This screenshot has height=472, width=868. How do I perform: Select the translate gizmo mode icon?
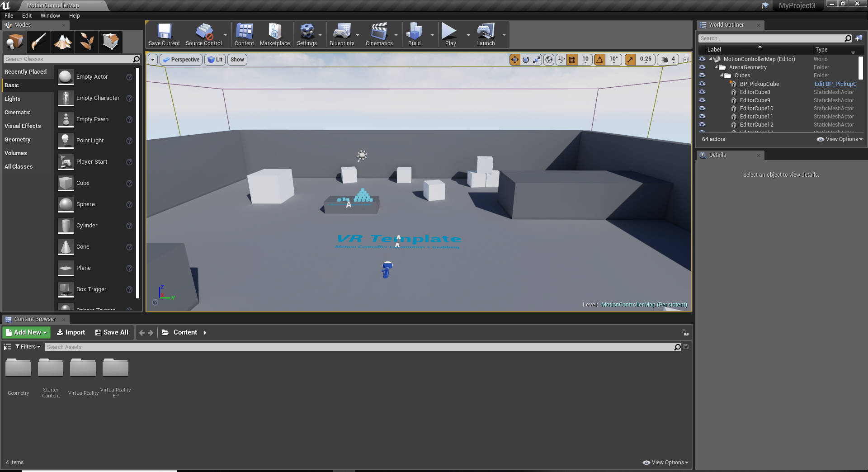[x=515, y=60]
